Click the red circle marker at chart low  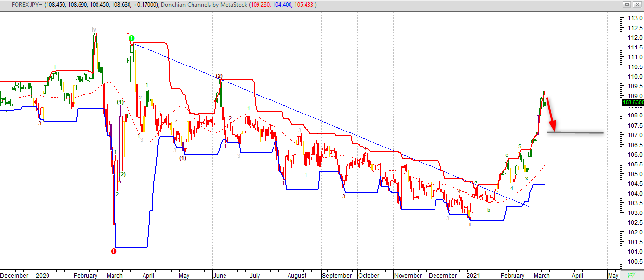(x=113, y=251)
